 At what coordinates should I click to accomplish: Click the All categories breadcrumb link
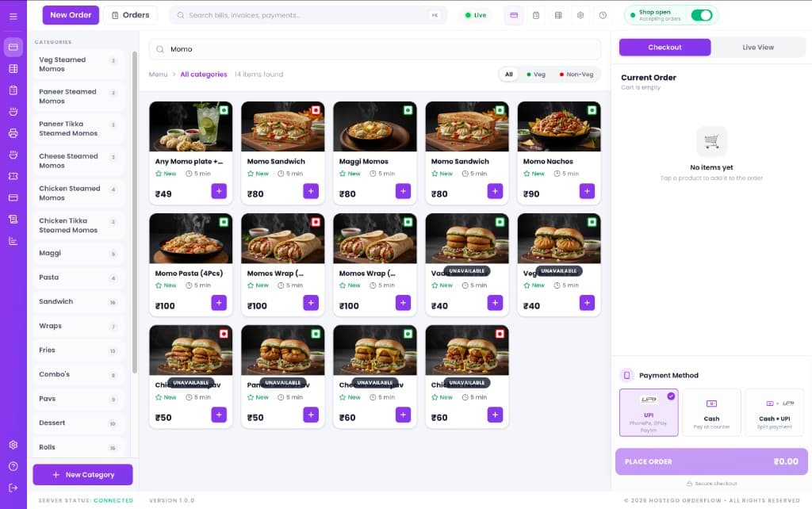[x=204, y=75]
